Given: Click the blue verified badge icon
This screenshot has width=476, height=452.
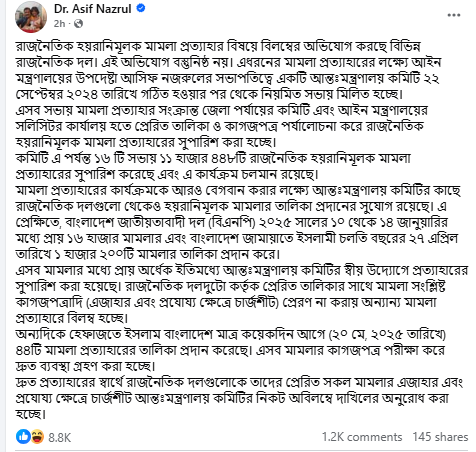Looking at the screenshot, I should [141, 8].
